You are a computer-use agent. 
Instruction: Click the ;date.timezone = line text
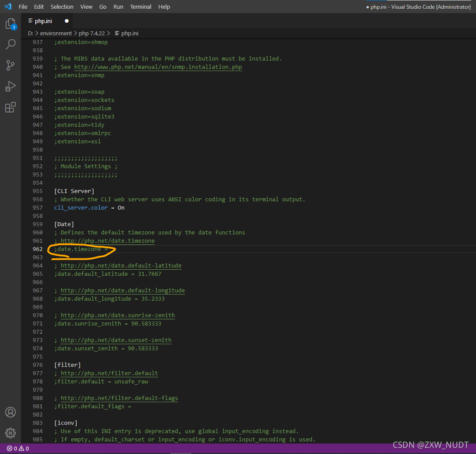(81, 249)
